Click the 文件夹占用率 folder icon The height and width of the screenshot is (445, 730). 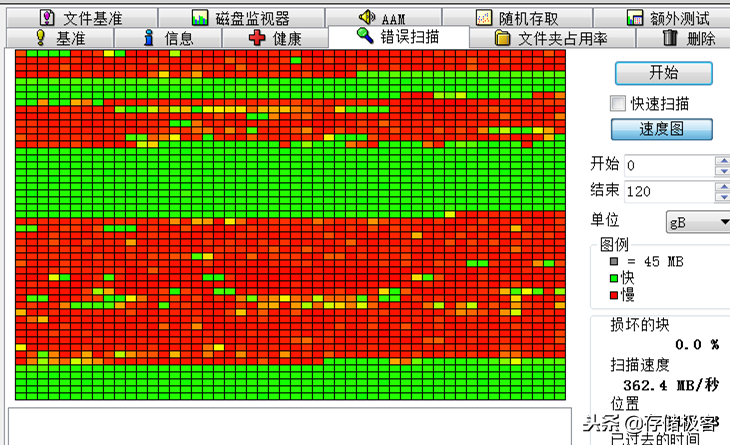coord(502,38)
